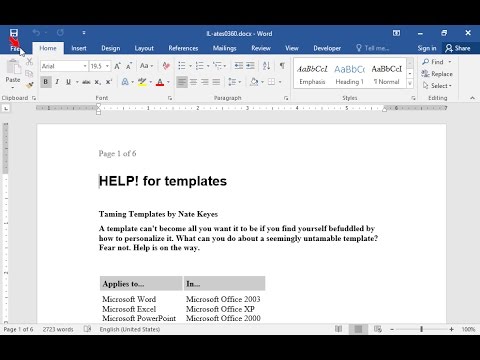Expand the Paste options arrow
The width and height of the screenshot is (480, 360).
tap(13, 88)
